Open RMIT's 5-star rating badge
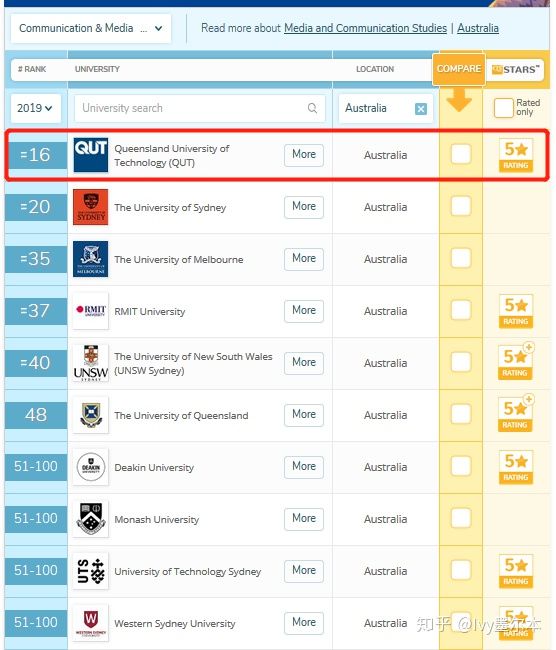Viewport: 556px width, 650px height. point(516,311)
